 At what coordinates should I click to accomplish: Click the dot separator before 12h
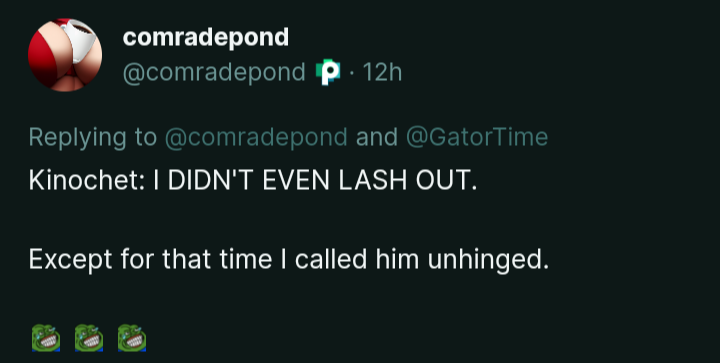point(352,73)
